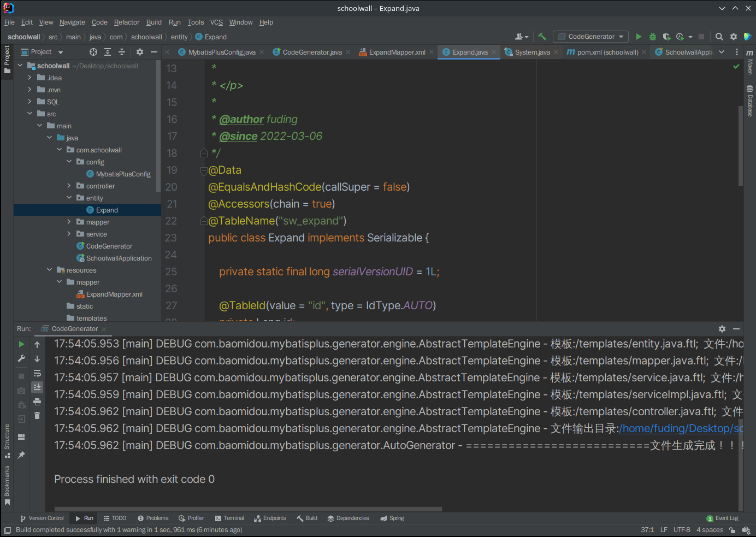
Task: Hide the Project tool window
Action: pos(154,52)
